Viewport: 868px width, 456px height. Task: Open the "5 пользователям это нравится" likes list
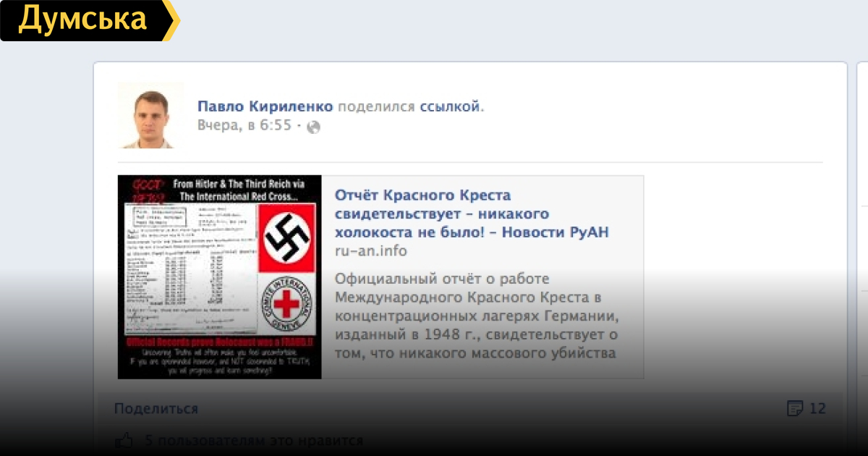tap(253, 440)
